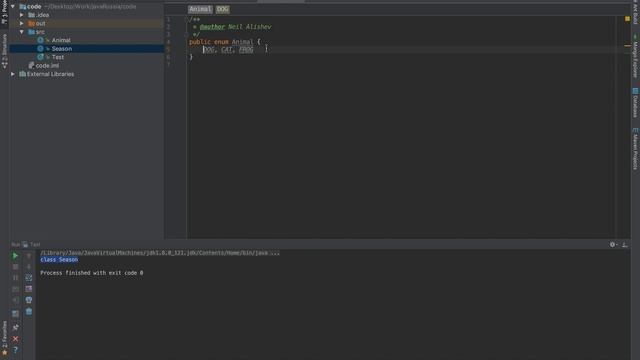
Task: Toggle scroll to end in console
Action: pyautogui.click(x=29, y=289)
